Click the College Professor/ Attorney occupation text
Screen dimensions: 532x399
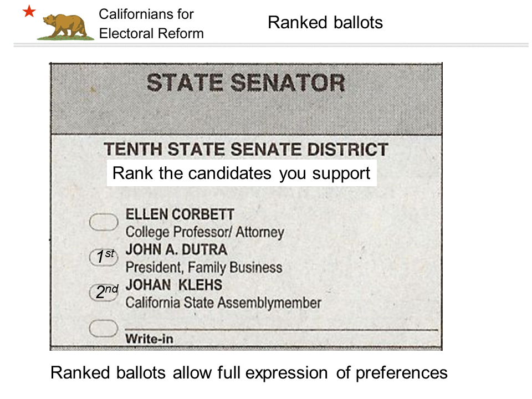(x=205, y=232)
